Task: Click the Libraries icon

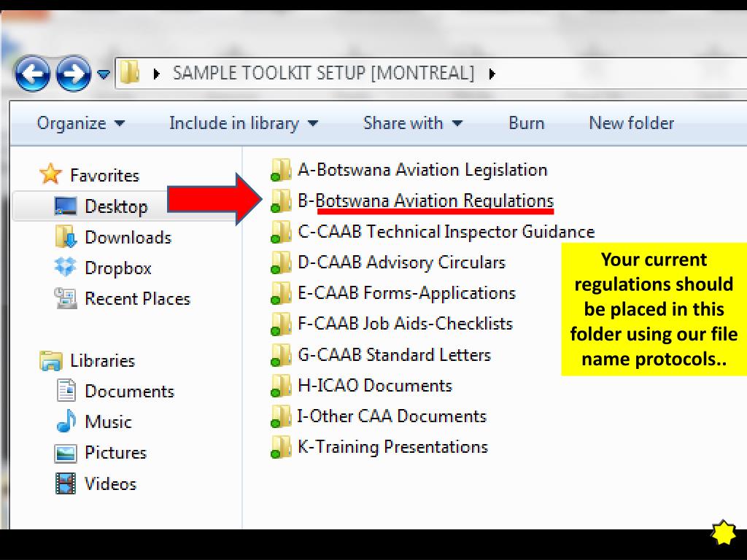Action: click(x=51, y=360)
